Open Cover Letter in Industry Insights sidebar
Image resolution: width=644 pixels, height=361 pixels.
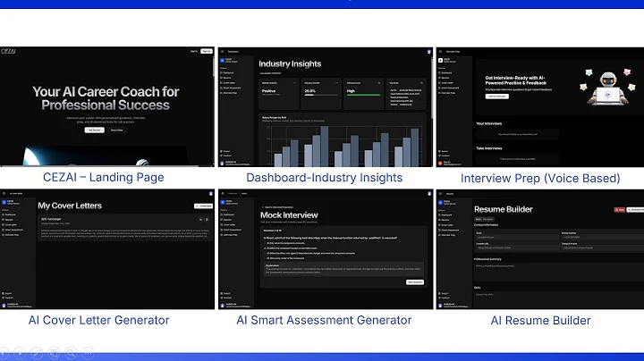tap(228, 83)
